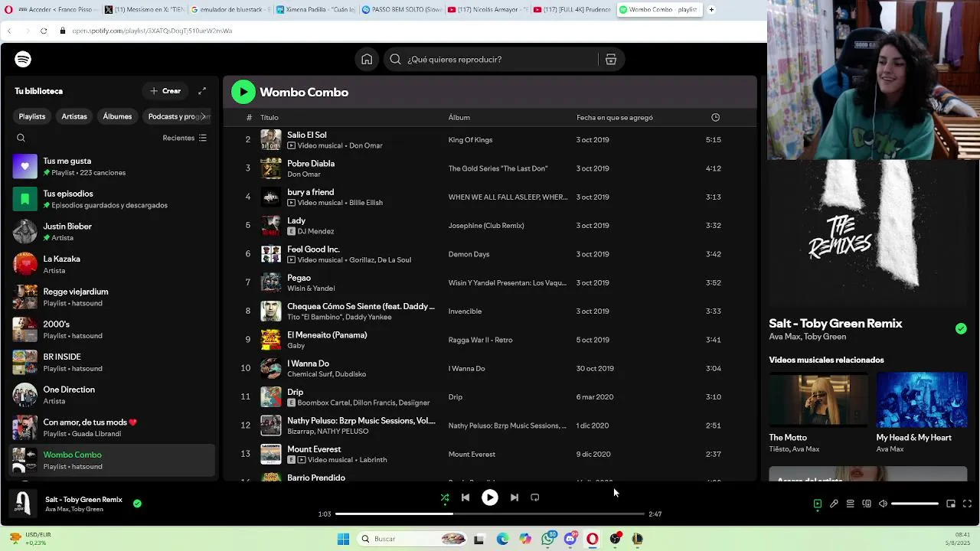Image resolution: width=980 pixels, height=551 pixels.
Task: Open the Regge viejardium playlist
Action: (x=112, y=297)
